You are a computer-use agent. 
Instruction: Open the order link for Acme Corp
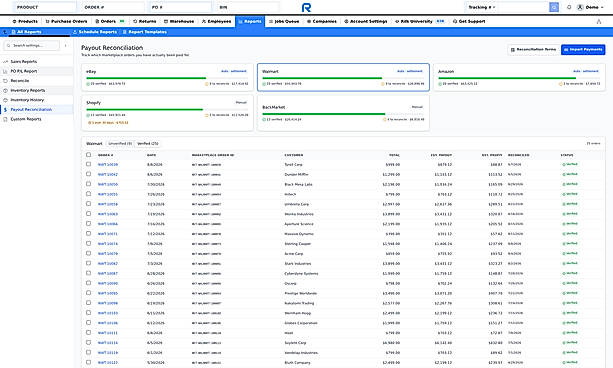(108, 254)
